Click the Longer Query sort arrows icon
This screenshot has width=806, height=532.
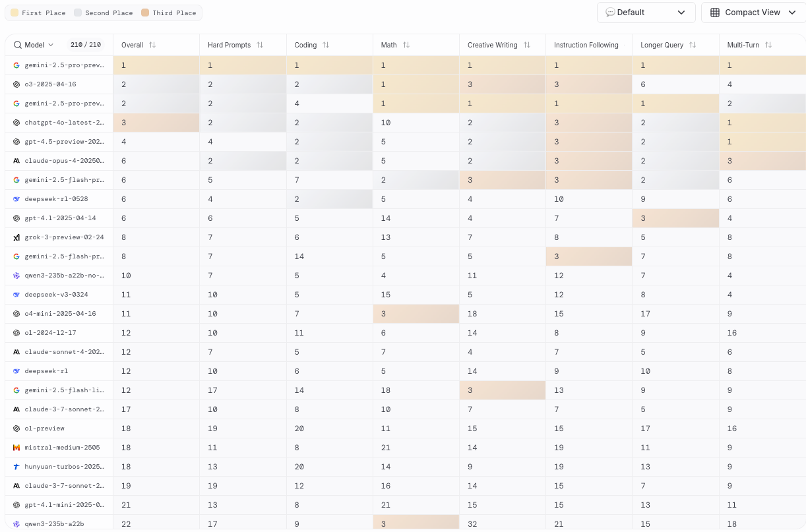693,45
